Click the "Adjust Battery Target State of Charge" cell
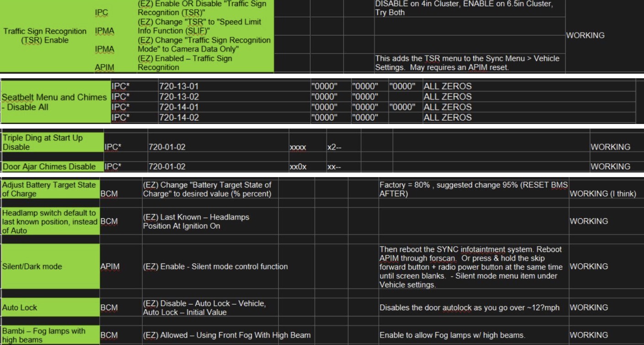Screen dimensions: 644x345 49,189
